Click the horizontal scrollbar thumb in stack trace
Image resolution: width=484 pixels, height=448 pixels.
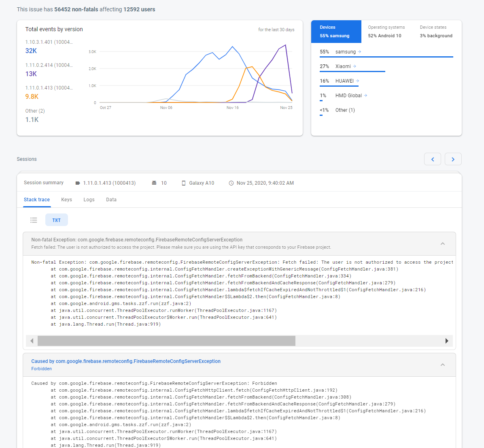click(166, 341)
